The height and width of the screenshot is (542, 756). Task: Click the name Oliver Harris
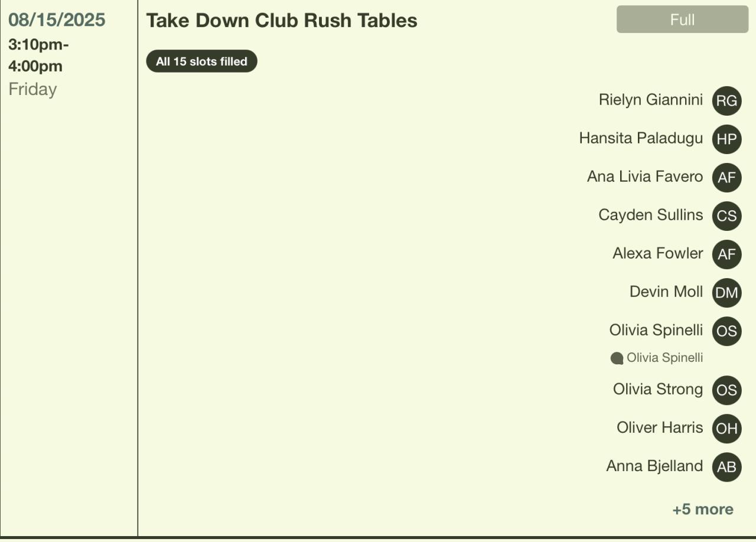tap(660, 427)
